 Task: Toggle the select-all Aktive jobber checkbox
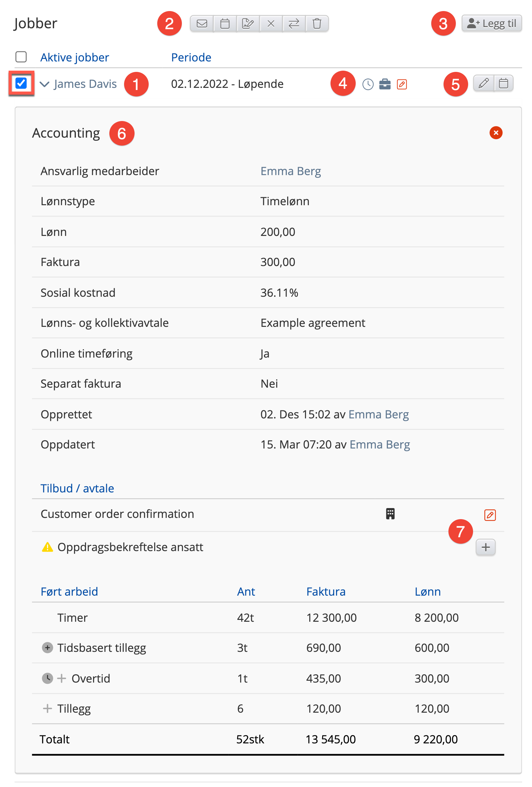point(21,57)
